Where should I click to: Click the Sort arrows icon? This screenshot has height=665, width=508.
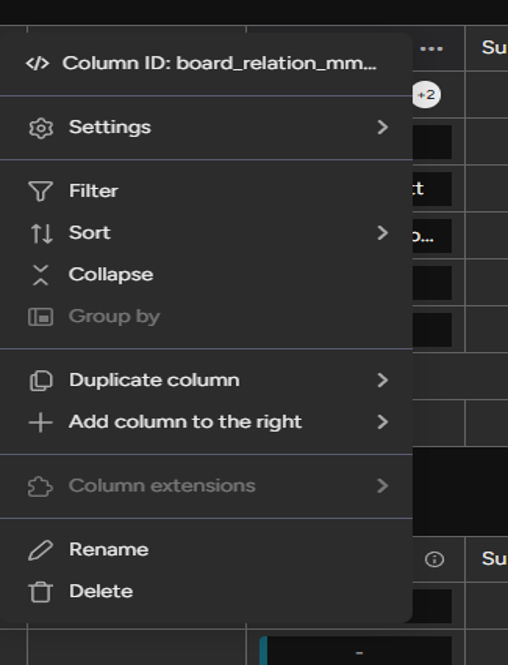click(41, 233)
